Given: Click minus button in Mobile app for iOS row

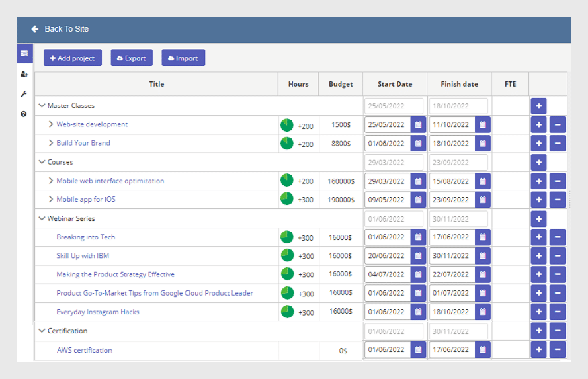Looking at the screenshot, I should click(558, 200).
